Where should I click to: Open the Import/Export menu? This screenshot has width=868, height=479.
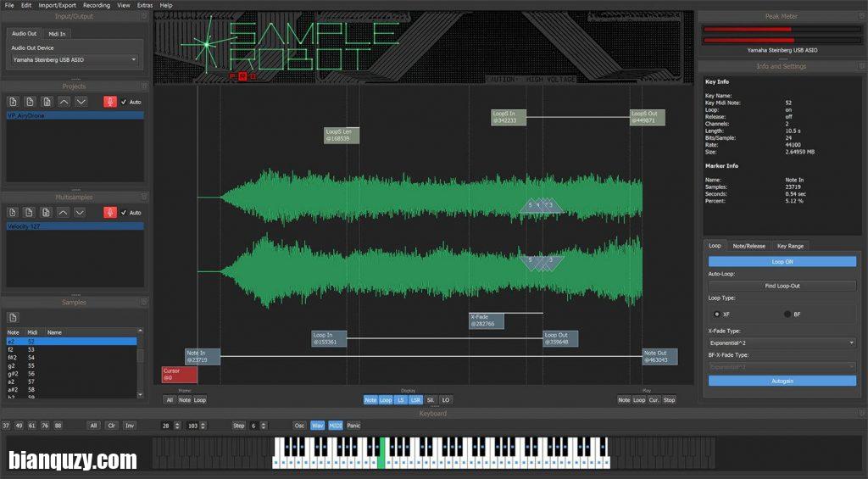pos(58,5)
